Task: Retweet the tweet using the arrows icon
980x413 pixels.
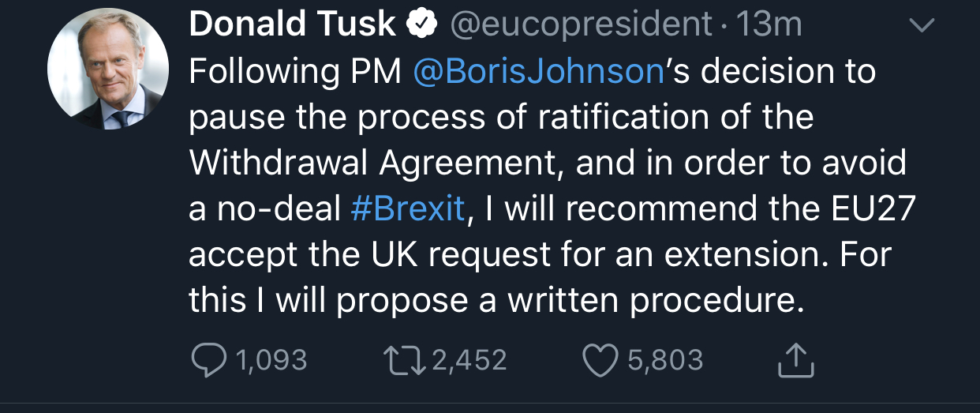Action: pos(404,361)
